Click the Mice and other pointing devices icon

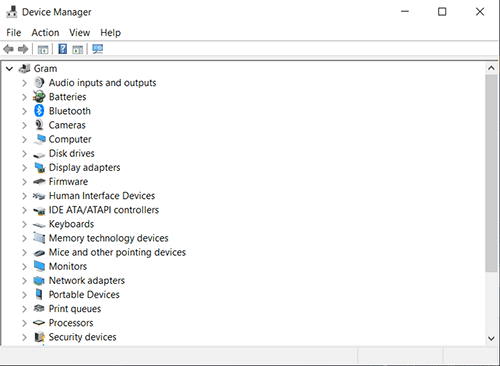[x=39, y=253]
